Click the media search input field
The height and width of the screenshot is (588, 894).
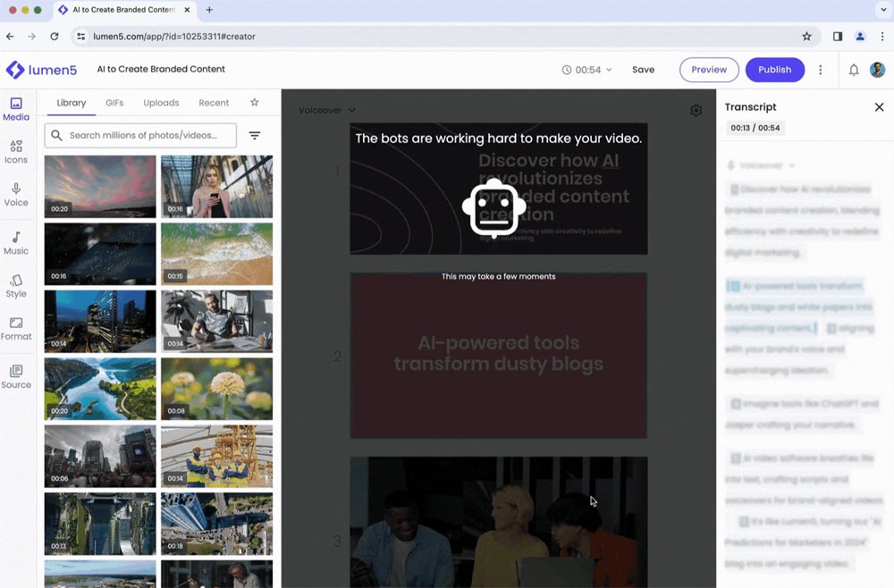coord(143,136)
